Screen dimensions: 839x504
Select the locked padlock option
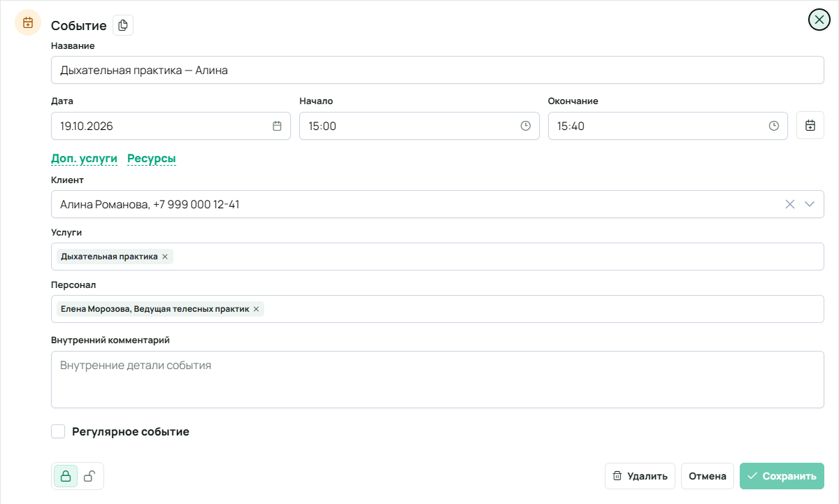[x=66, y=477]
